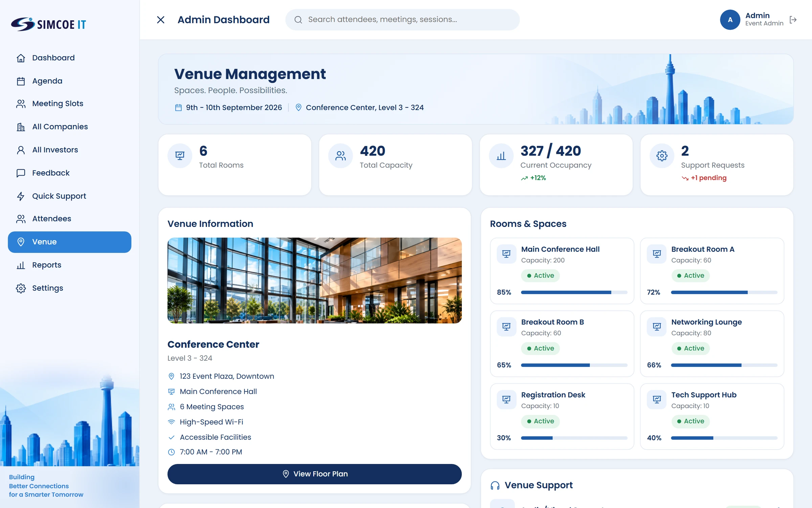Click '9th - 10th September 2026' date text
Viewport: 812px width, 508px height.
coord(234,107)
